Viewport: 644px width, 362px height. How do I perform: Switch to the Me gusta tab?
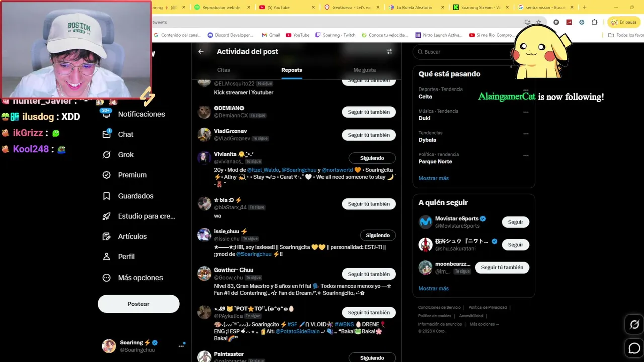pos(365,70)
